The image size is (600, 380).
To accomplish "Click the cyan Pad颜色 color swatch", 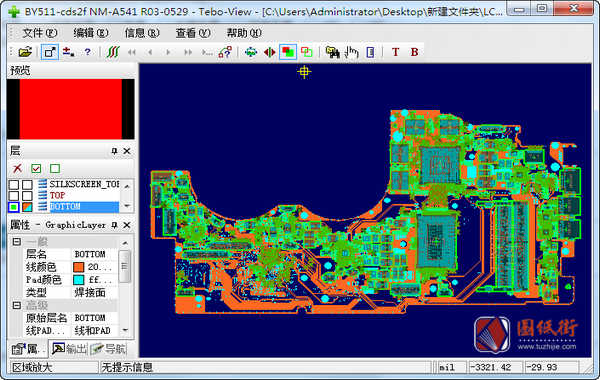I will point(78,280).
